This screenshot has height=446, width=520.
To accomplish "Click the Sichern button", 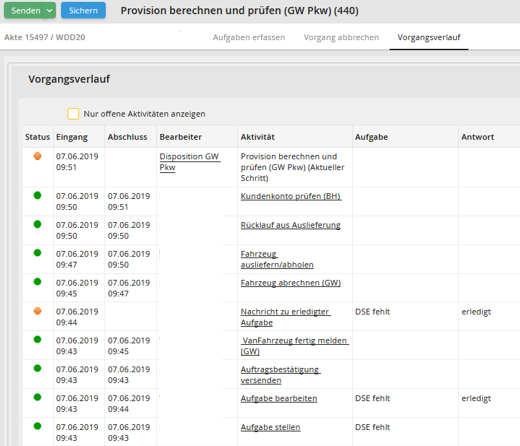I will pos(83,11).
